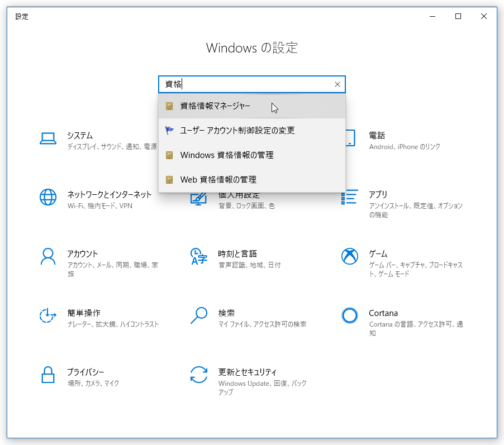
Task: Open the プライバシー category title
Action: click(86, 372)
